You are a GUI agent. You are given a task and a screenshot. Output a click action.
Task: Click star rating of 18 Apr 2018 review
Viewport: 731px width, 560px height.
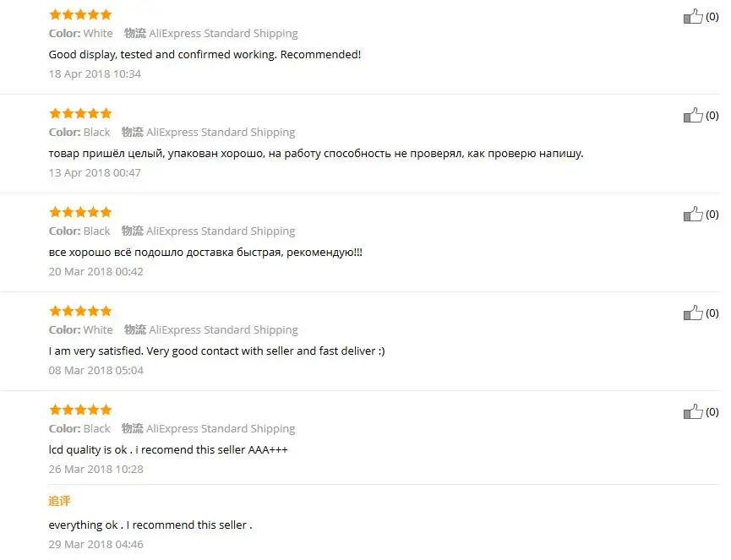pos(80,14)
